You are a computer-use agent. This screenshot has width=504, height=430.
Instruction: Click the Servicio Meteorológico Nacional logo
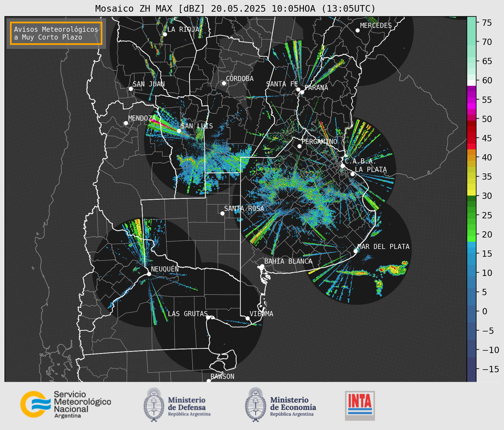point(66,404)
